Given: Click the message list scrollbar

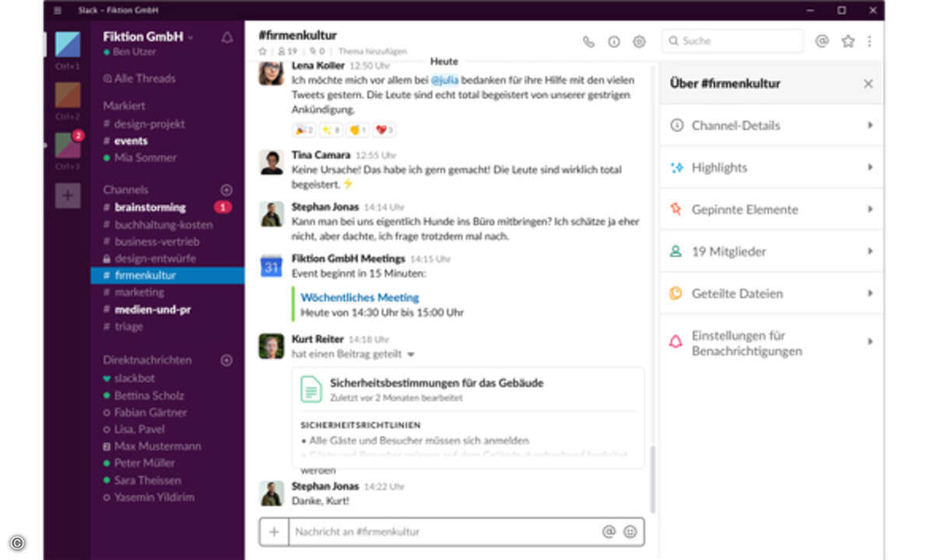Looking at the screenshot, I should point(653,480).
